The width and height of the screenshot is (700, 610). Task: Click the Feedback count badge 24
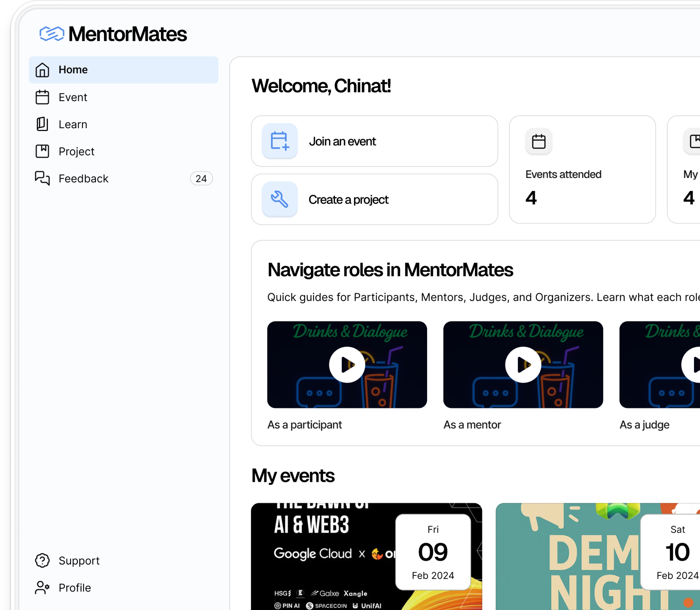point(201,179)
